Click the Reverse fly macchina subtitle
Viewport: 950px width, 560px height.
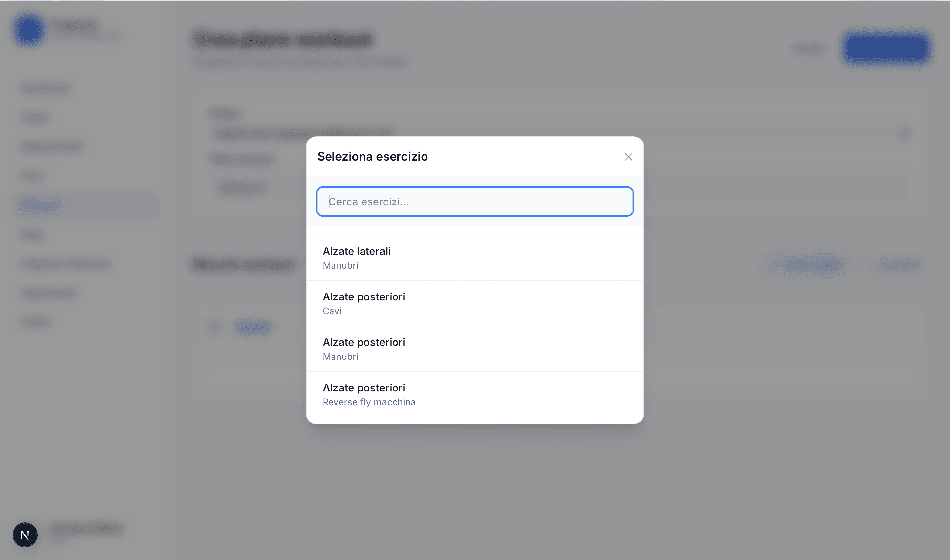pyautogui.click(x=369, y=402)
